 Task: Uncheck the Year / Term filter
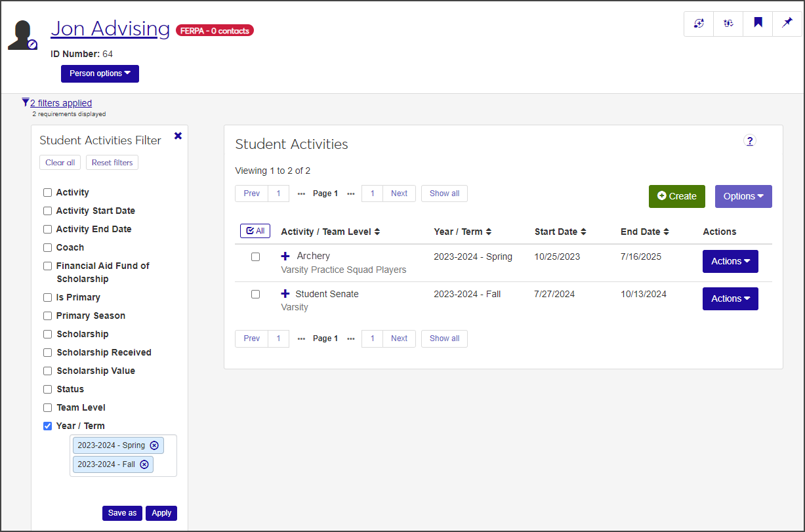tap(48, 426)
